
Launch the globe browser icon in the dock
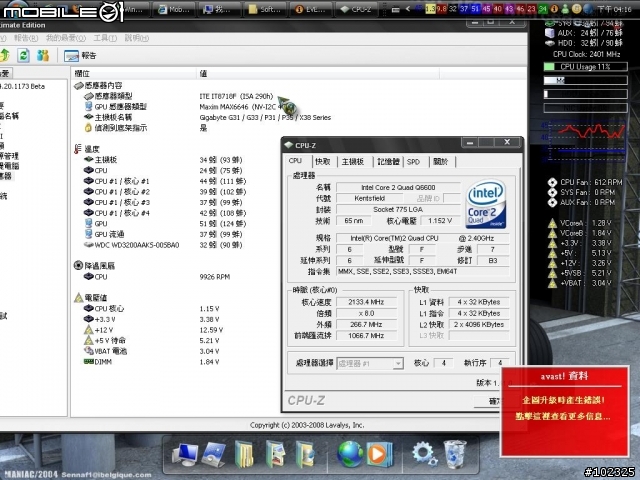[350, 454]
